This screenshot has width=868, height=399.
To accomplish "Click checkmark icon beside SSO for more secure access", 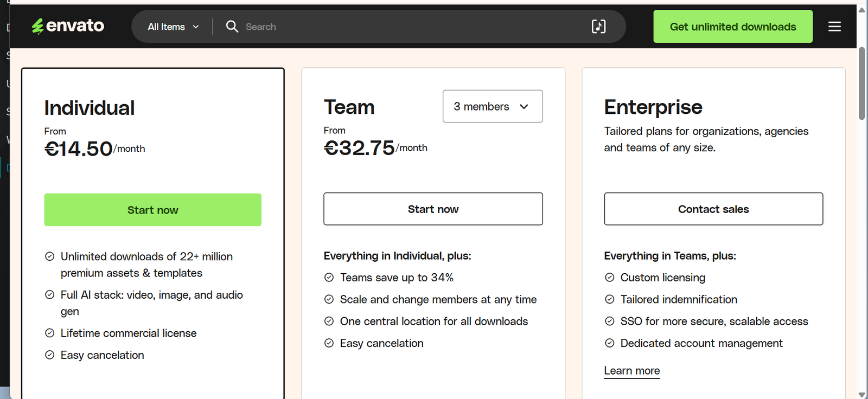I will [x=609, y=321].
